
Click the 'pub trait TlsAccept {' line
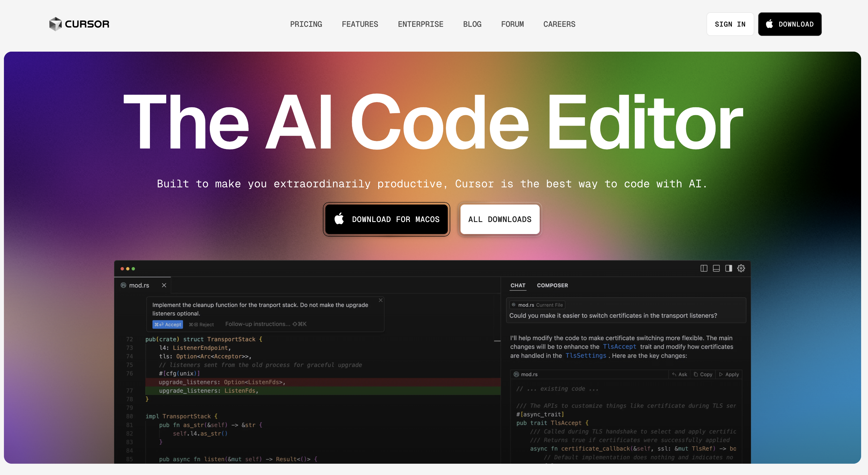point(552,423)
